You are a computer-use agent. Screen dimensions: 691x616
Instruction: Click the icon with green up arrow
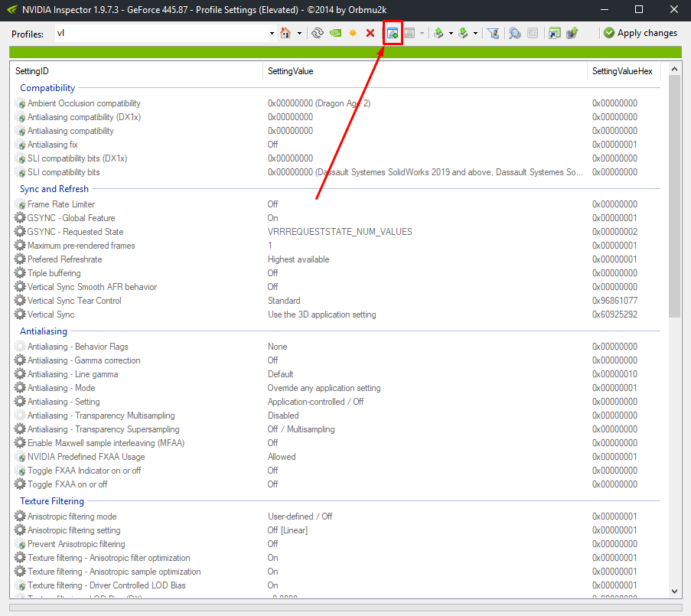pyautogui.click(x=572, y=33)
